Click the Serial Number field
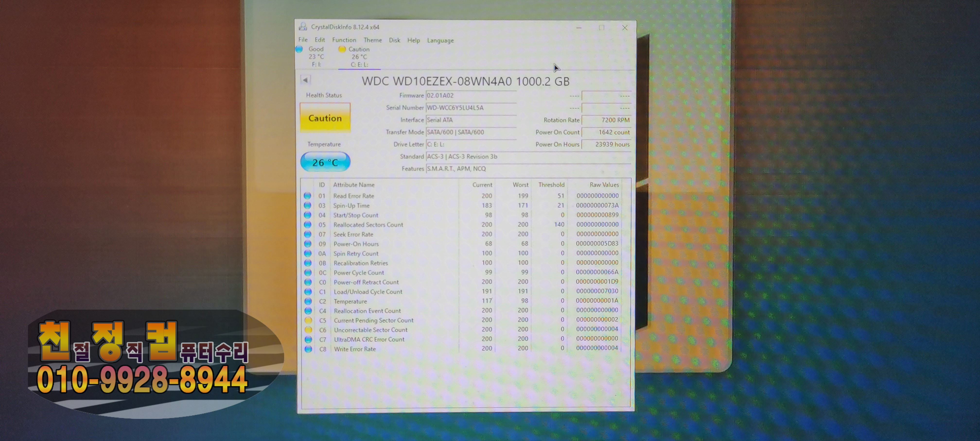This screenshot has width=980, height=441. click(x=471, y=108)
